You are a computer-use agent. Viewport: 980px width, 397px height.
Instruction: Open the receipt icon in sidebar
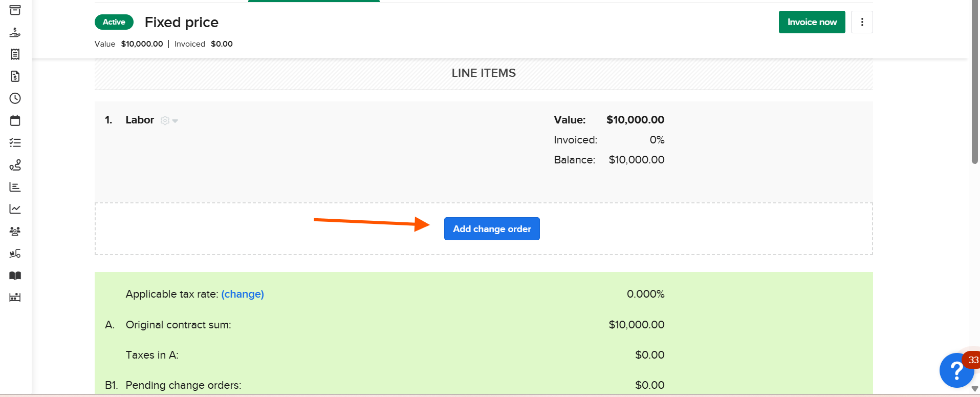pyautogui.click(x=15, y=54)
